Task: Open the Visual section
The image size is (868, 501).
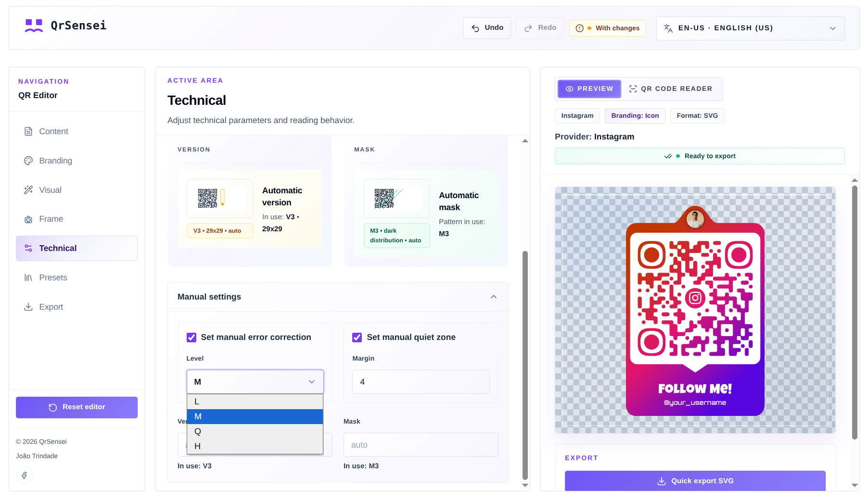Action: tap(77, 190)
